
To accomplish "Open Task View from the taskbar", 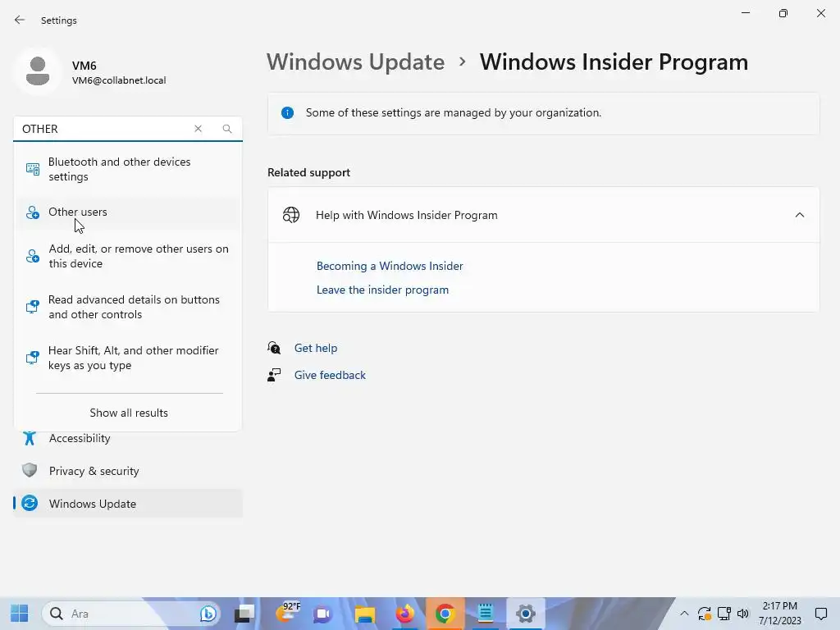I will click(x=244, y=614).
